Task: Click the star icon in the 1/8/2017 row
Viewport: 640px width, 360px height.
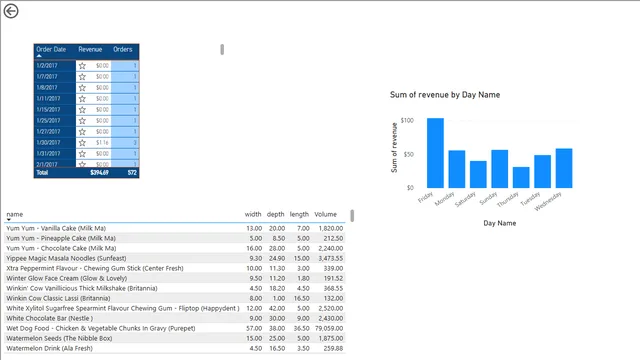Action: point(82,88)
